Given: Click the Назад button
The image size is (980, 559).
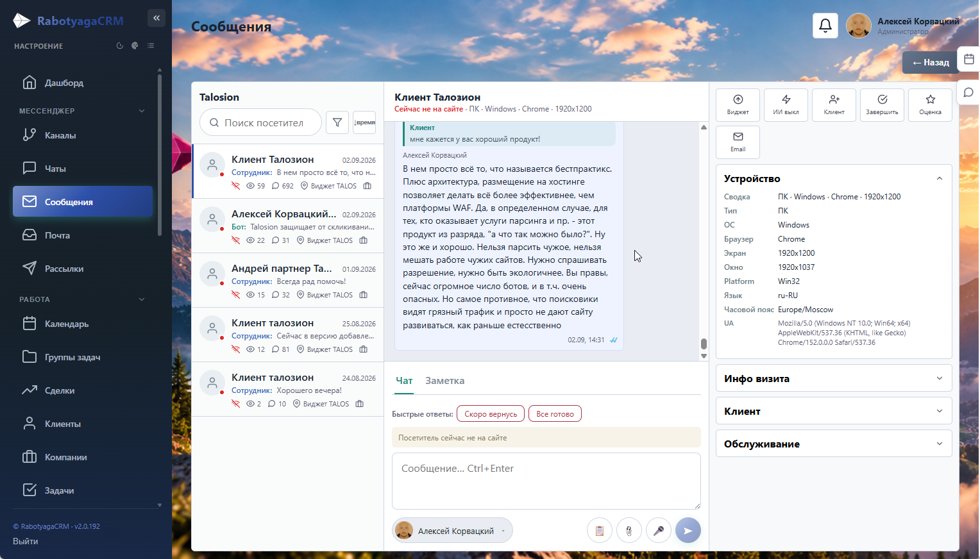Looking at the screenshot, I should point(930,62).
